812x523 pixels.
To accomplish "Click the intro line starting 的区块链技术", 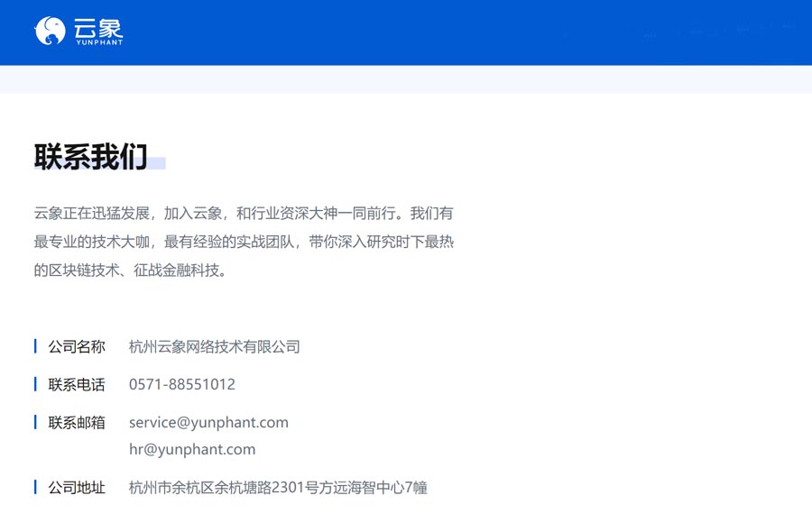I will click(131, 270).
